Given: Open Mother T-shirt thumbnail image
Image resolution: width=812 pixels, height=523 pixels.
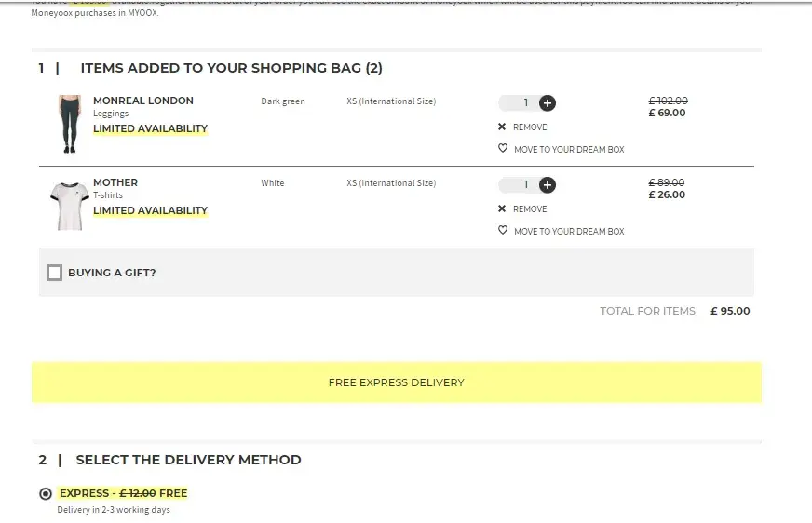Looking at the screenshot, I should coord(70,205).
